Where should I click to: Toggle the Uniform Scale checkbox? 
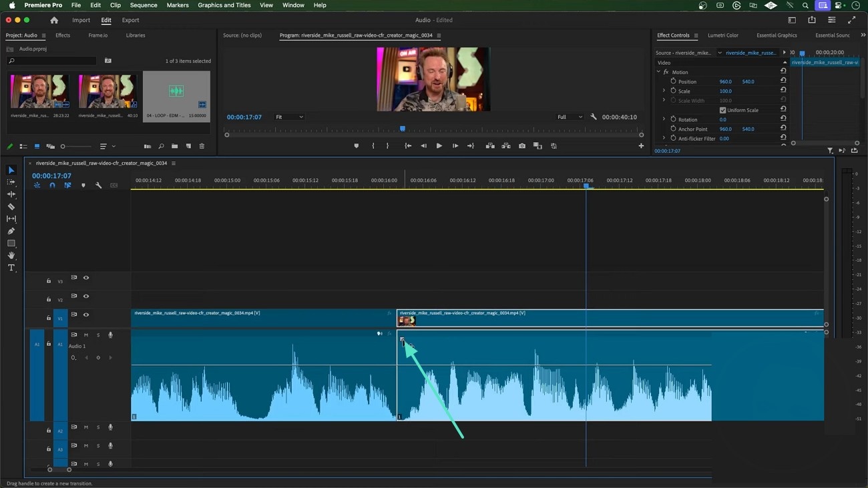point(722,110)
